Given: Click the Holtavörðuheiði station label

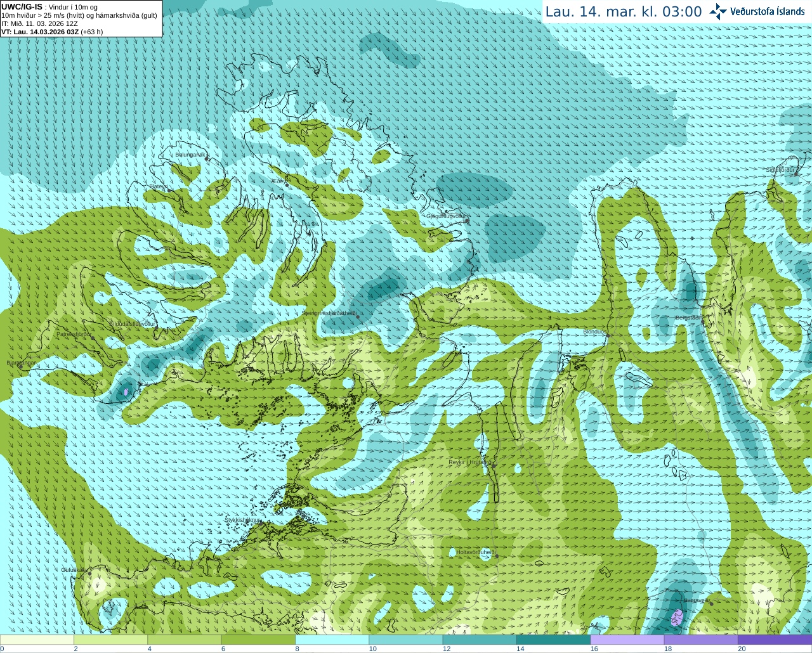Looking at the screenshot, I should [476, 552].
